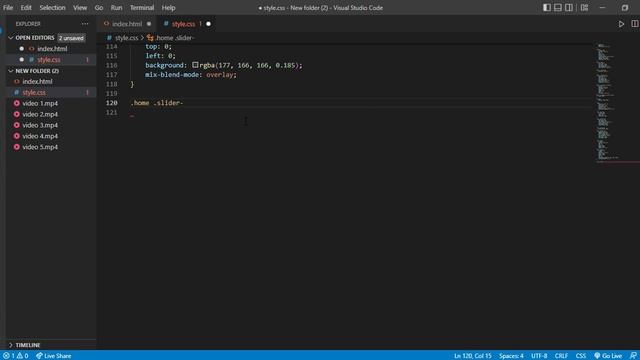640x360 pixels.
Task: Open the Terminal menu
Action: 142,8
